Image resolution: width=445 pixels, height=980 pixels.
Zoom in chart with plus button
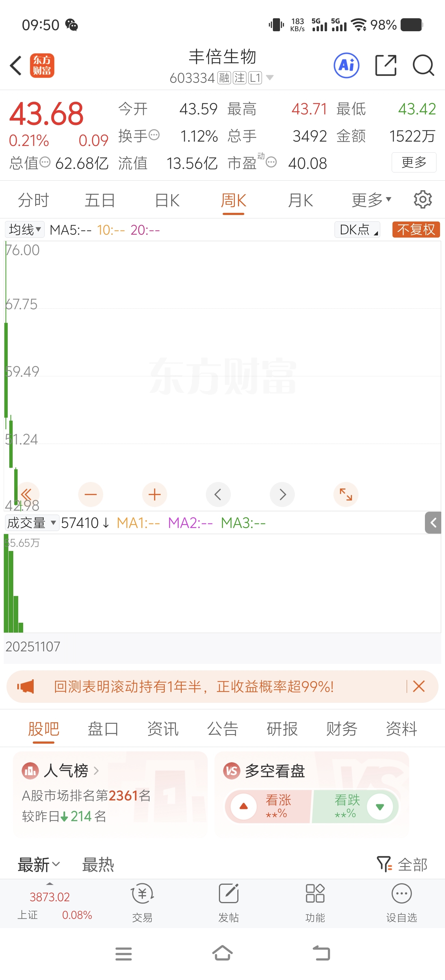154,495
